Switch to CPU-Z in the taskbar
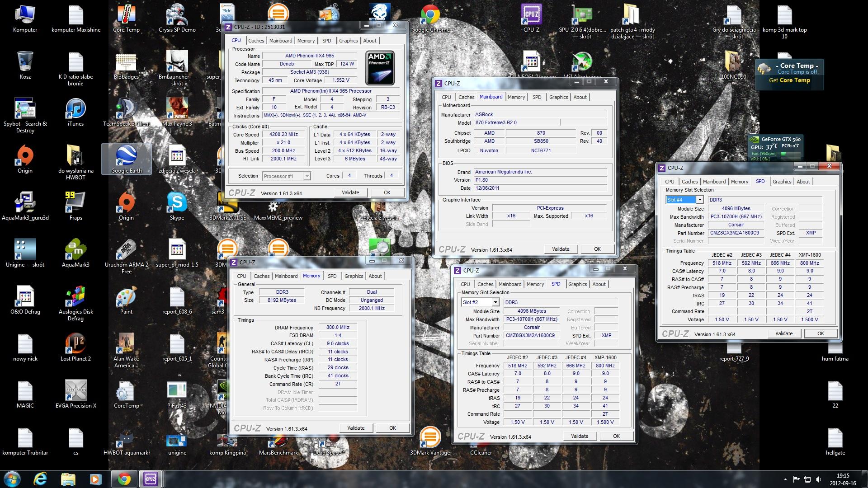 tap(151, 479)
